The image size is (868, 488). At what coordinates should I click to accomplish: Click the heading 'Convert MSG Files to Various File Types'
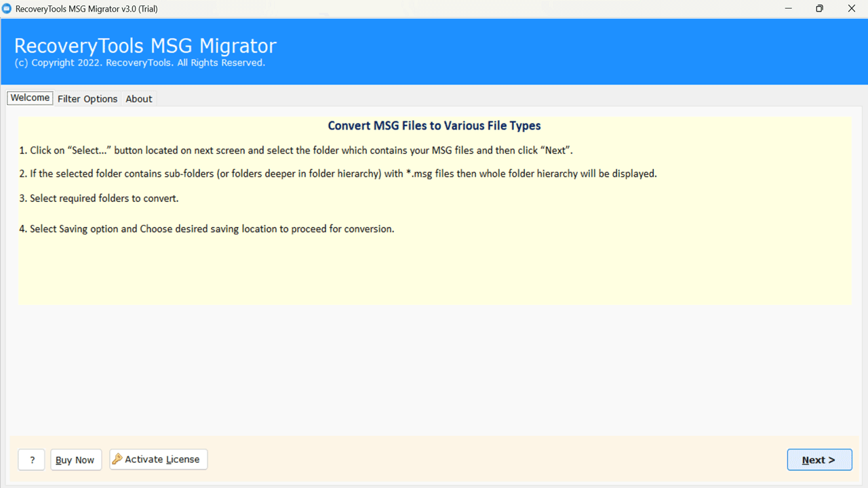coord(434,126)
